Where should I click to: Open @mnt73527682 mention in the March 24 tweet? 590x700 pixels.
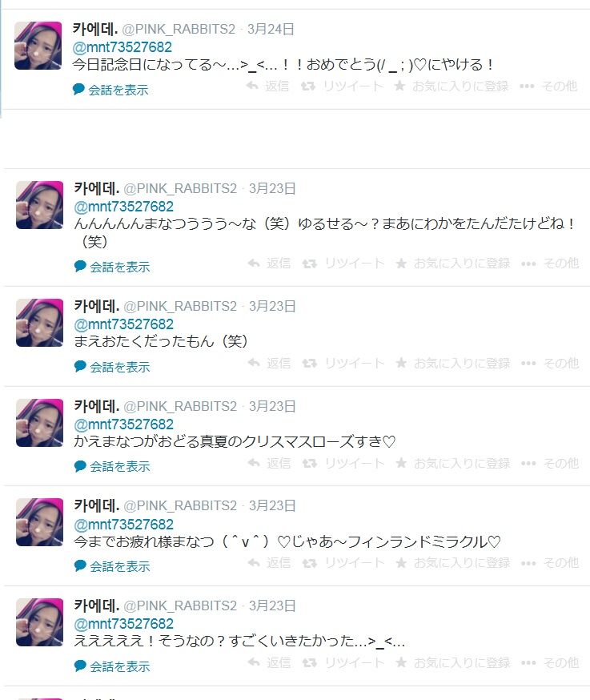point(122,47)
